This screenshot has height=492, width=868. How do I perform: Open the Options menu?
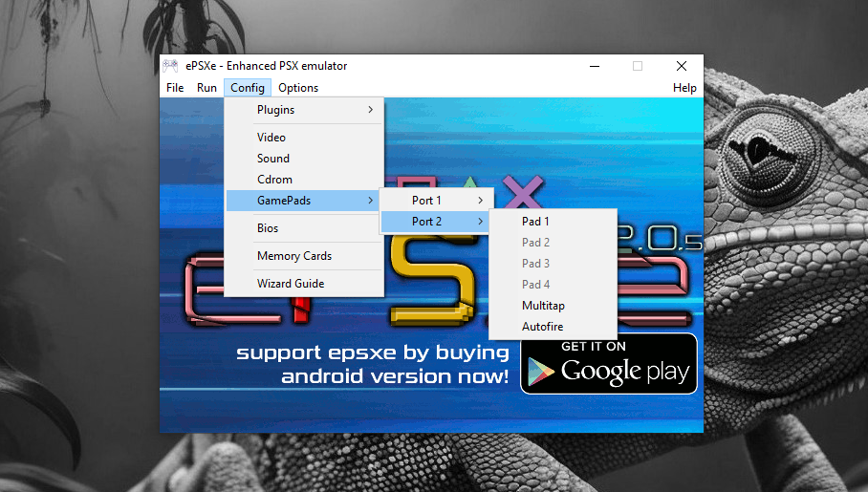[x=298, y=88]
